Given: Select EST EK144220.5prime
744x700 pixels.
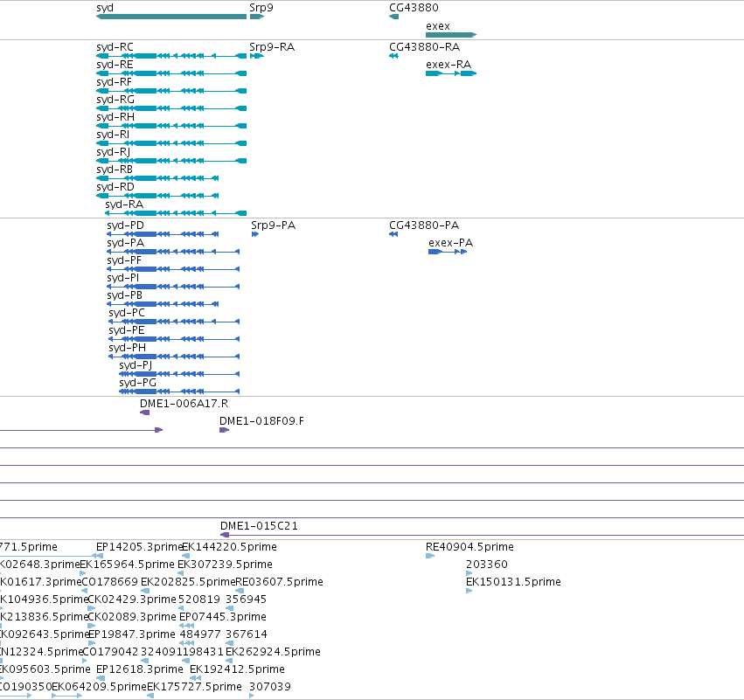Looking at the screenshot, I should click(x=186, y=556).
